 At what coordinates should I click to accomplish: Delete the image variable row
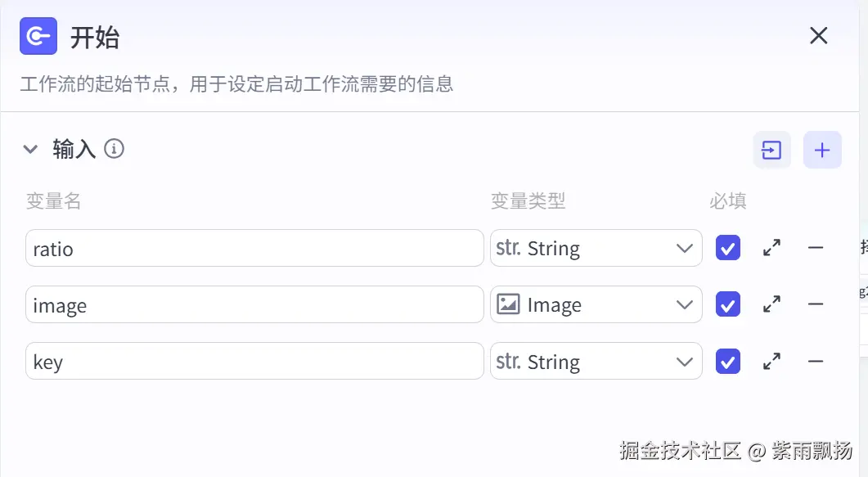point(816,304)
